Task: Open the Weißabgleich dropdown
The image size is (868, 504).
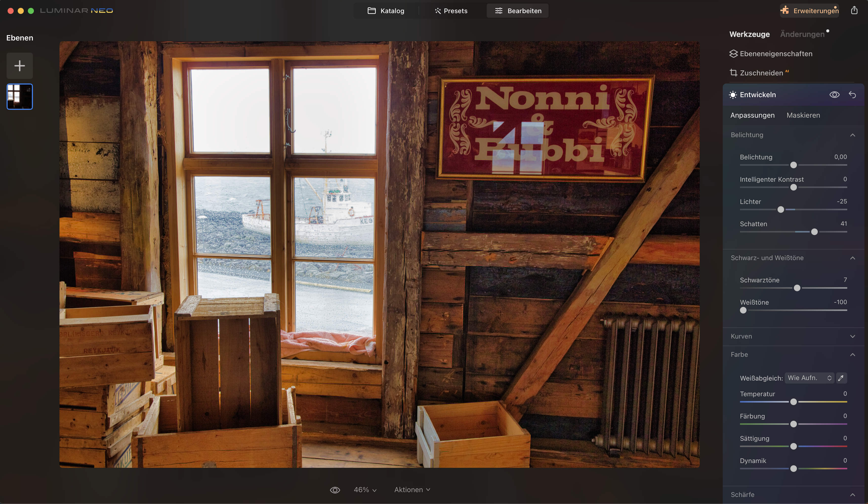Action: [810, 378]
